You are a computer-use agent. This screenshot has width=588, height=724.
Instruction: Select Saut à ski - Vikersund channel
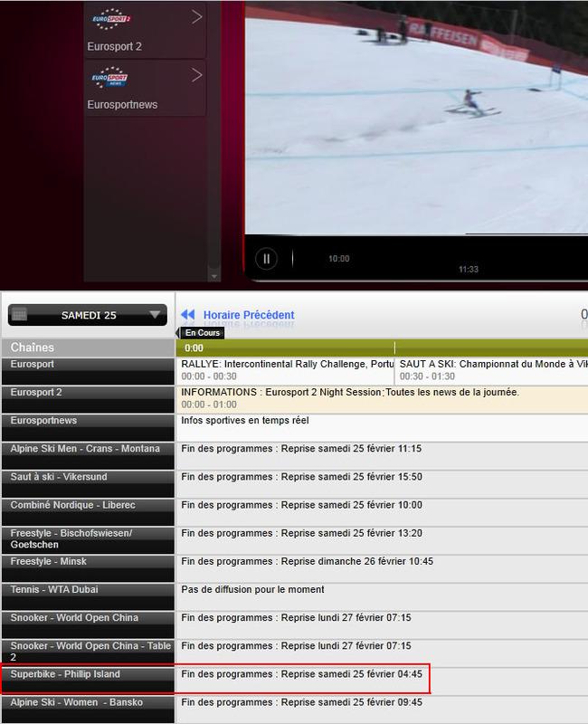(x=88, y=484)
